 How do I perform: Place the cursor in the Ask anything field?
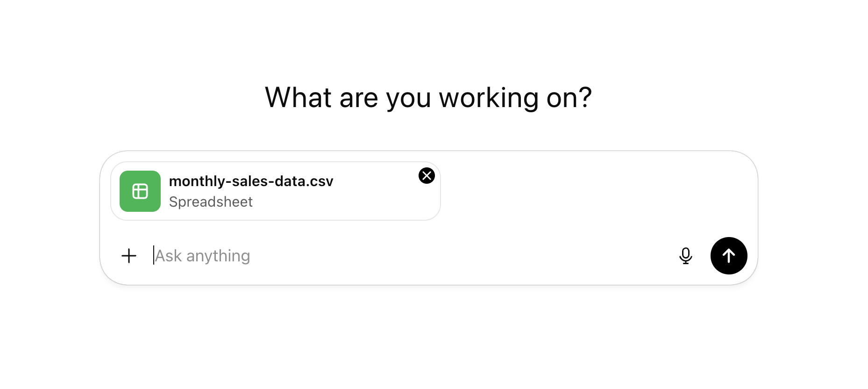click(280, 256)
